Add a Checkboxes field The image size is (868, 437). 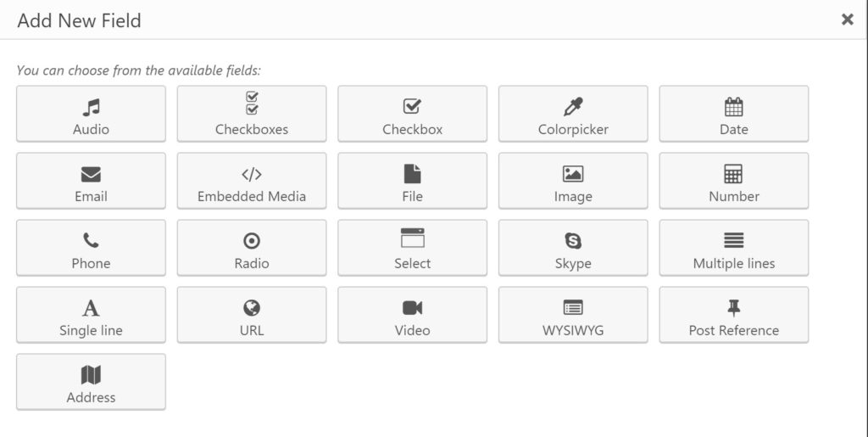252,114
